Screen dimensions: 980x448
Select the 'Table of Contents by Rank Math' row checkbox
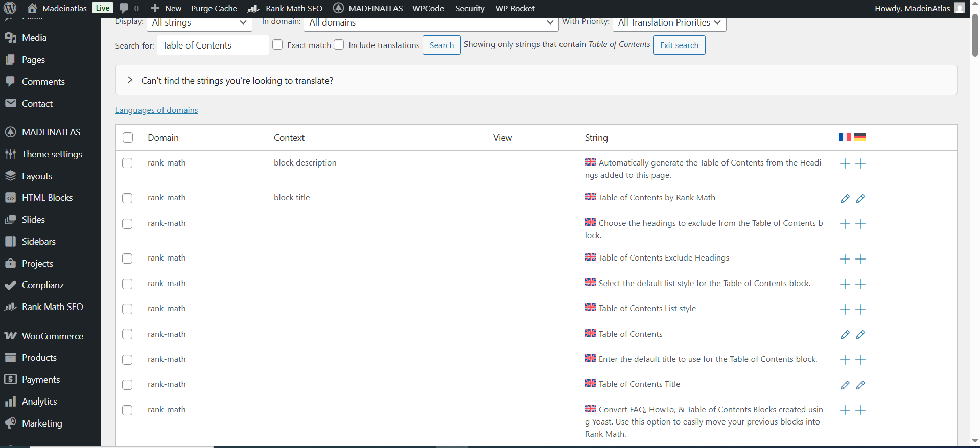coord(127,198)
